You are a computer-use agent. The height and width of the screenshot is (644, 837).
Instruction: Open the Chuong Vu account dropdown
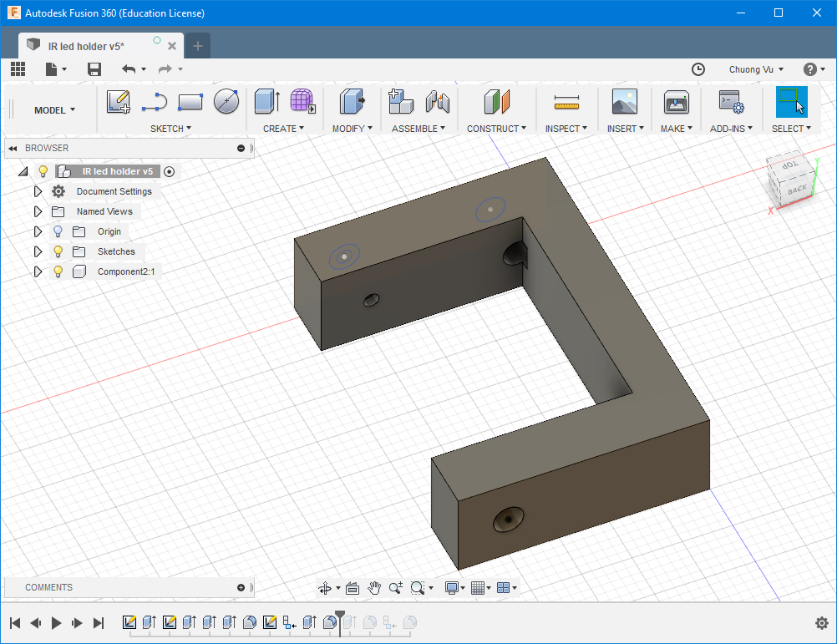point(756,69)
